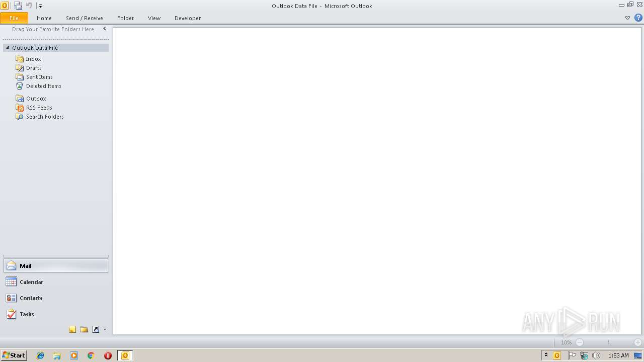This screenshot has height=362, width=644.
Task: Minimize the navigation pane with the arrow
Action: [105, 29]
